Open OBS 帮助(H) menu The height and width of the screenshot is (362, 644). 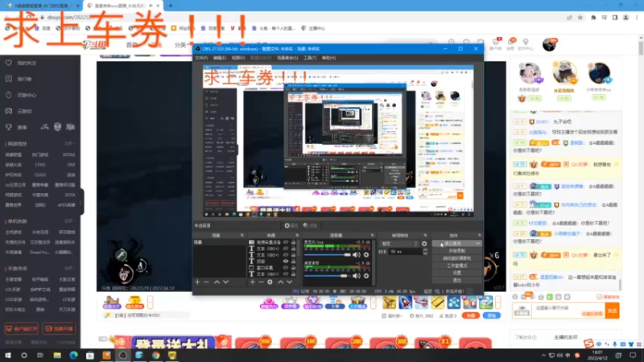(x=328, y=58)
